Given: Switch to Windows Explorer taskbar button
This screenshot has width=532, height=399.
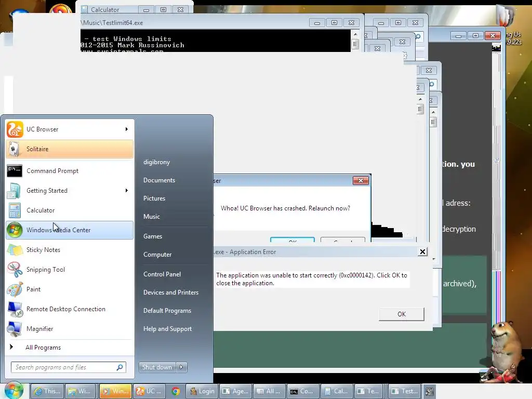Looking at the screenshot, I should 81,391.
